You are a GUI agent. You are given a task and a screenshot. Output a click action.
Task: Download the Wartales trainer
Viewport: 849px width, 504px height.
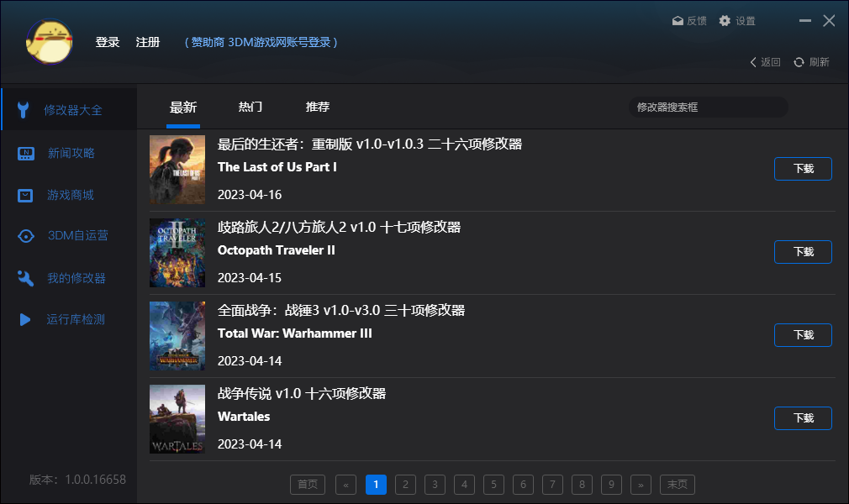(803, 418)
